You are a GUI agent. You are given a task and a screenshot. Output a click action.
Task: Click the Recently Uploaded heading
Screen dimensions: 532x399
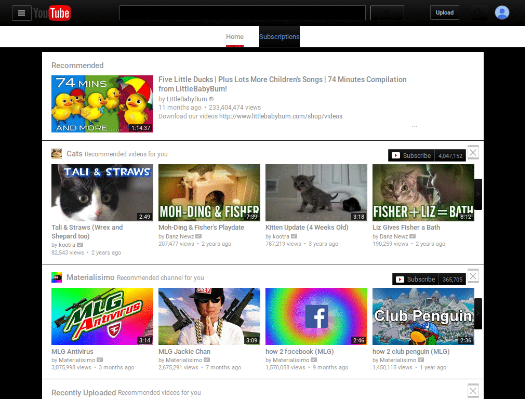click(x=84, y=393)
